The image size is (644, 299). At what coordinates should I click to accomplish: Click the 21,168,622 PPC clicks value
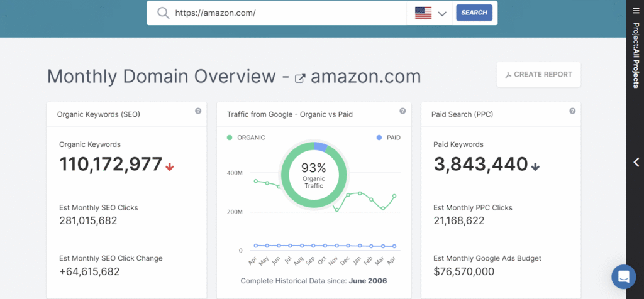tap(459, 221)
